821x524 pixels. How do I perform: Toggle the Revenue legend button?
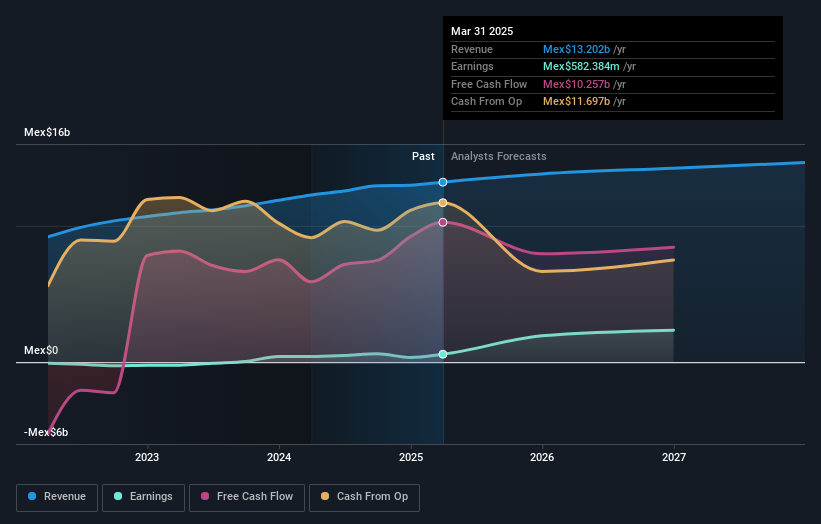pyautogui.click(x=57, y=497)
